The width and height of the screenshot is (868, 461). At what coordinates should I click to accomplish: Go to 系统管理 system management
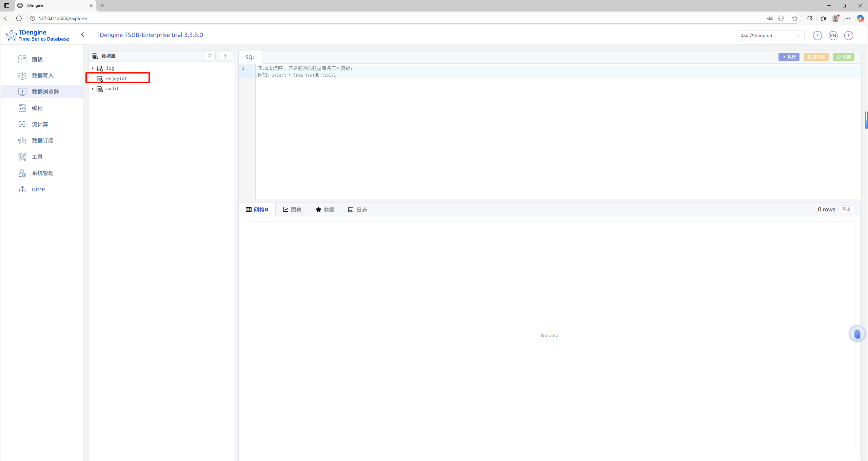pos(42,173)
